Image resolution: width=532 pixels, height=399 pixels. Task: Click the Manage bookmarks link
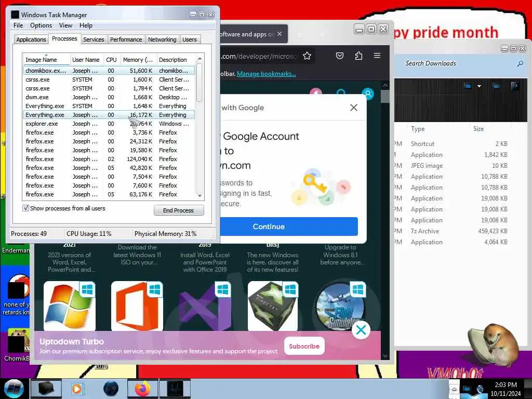[267, 74]
